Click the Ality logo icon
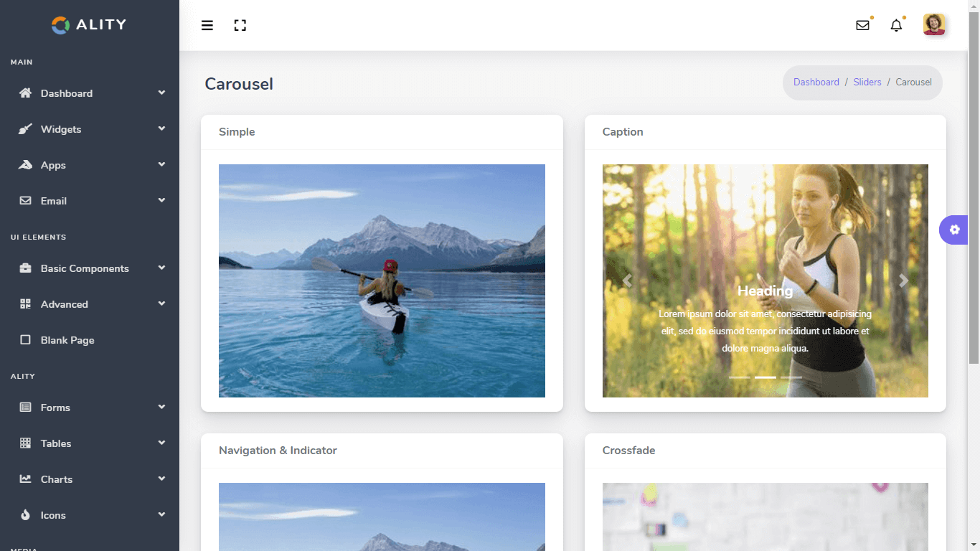 pyautogui.click(x=61, y=25)
